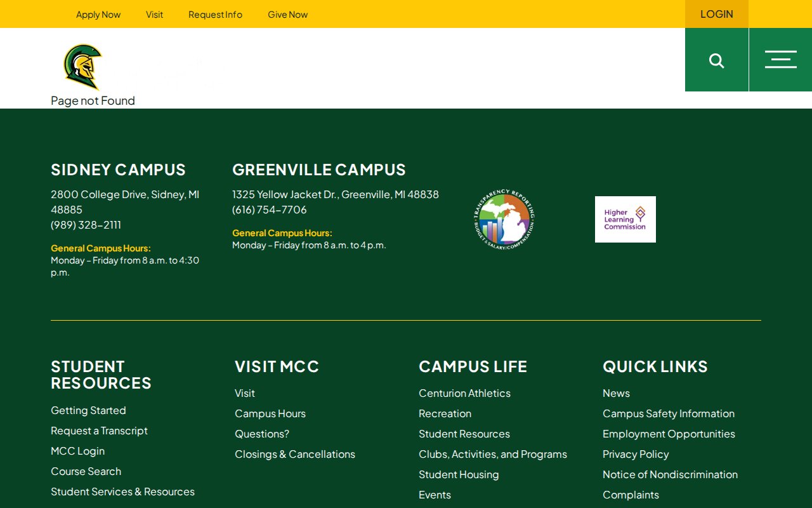This screenshot has height=508, width=812.
Task: Open the search magnifier icon
Action: (x=716, y=60)
